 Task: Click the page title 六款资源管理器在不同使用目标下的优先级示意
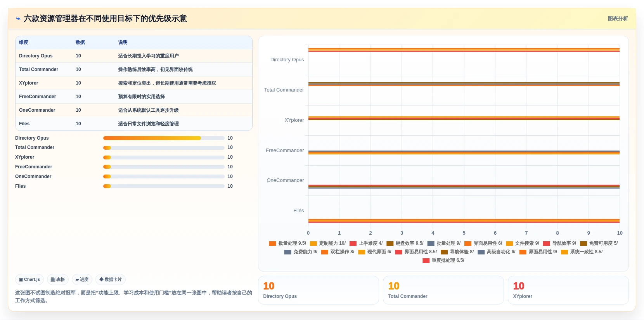[x=106, y=19]
